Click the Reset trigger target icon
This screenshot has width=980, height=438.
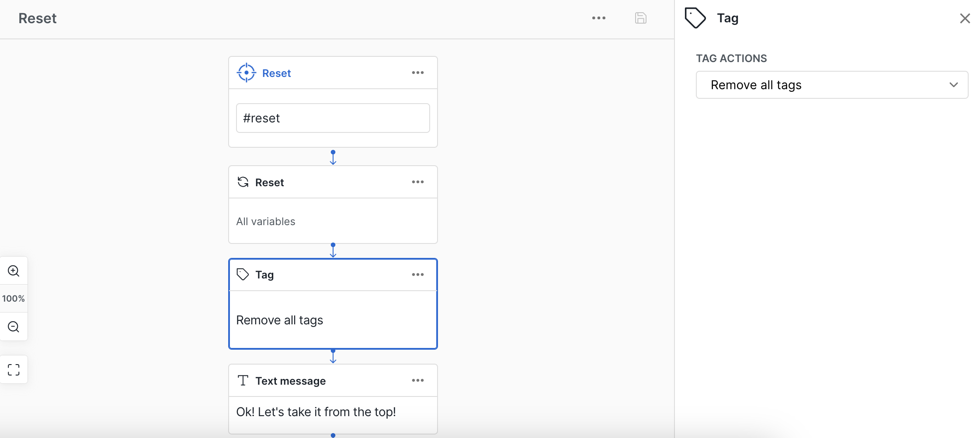246,73
